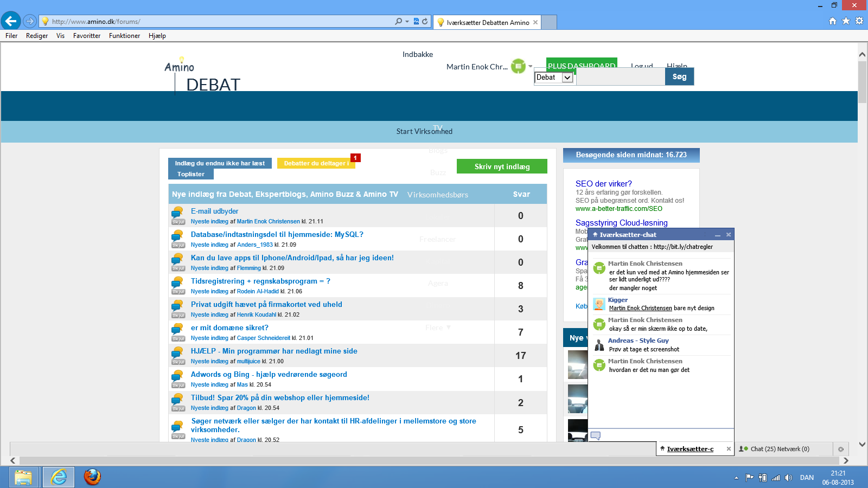The image size is (868, 488).
Task: Expand the user menu arrow beside avatar
Action: pos(530,67)
